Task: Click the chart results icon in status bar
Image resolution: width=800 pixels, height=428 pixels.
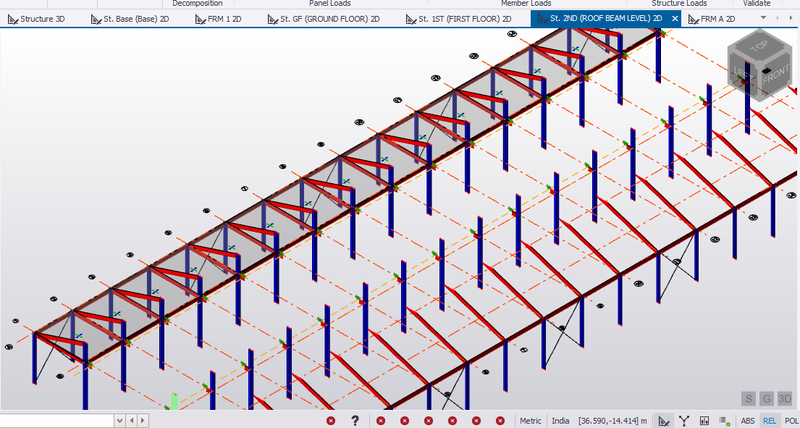Action: 705,421
